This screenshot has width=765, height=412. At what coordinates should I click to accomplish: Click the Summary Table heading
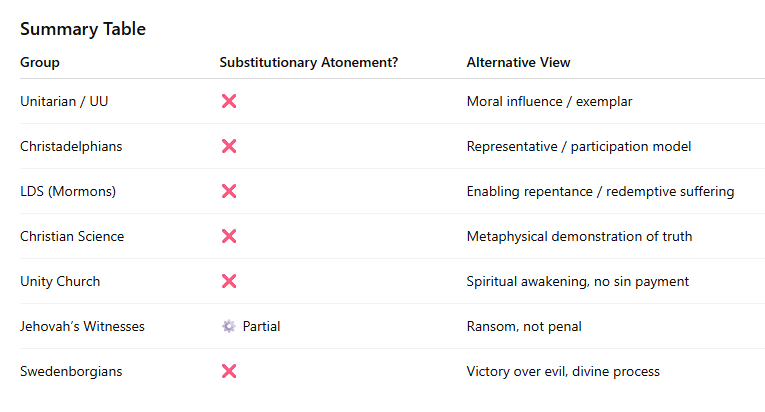[x=83, y=29]
